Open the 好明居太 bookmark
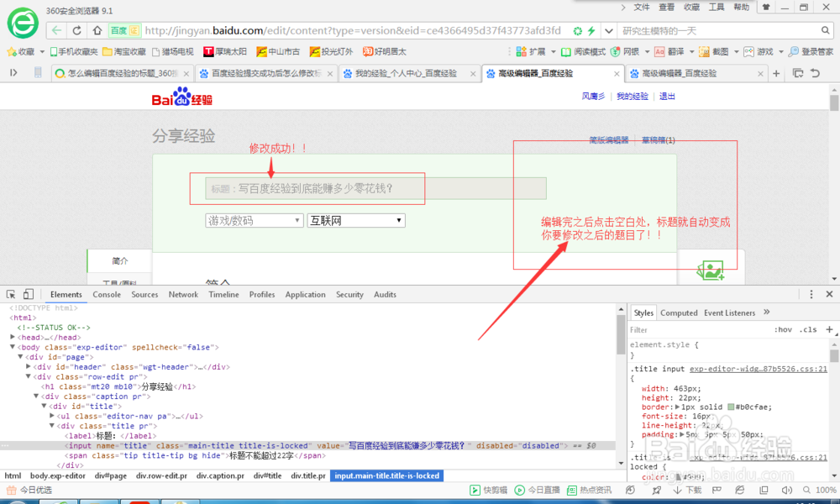The width and height of the screenshot is (840, 504). (x=384, y=52)
